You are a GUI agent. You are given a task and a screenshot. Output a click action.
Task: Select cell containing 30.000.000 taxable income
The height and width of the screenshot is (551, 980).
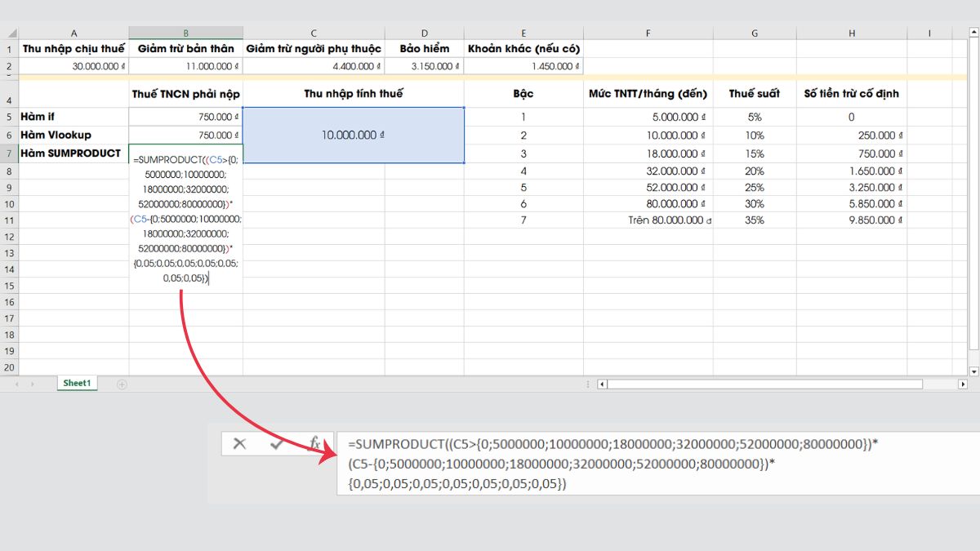(73, 66)
